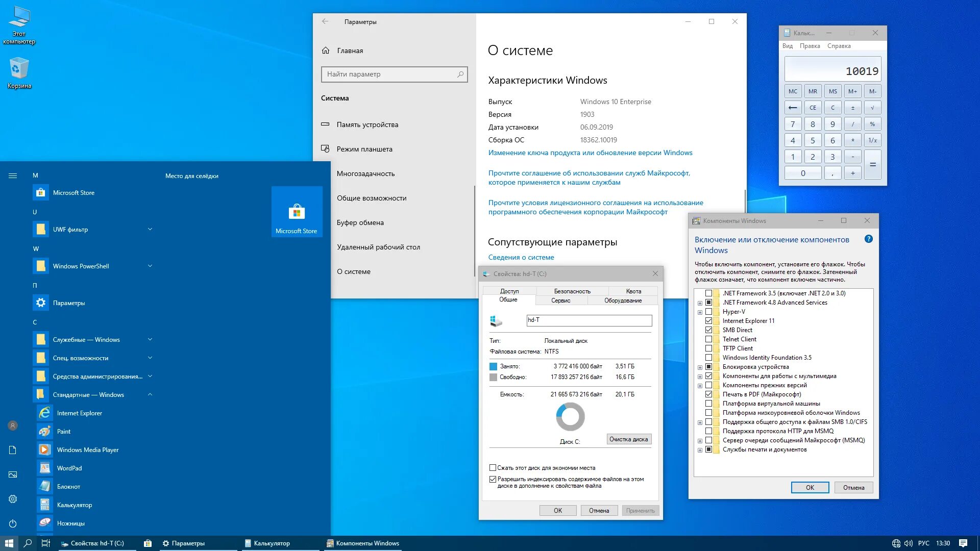Screen dimensions: 980x551
Task: Open Вид menu in Calculator
Action: pos(788,46)
